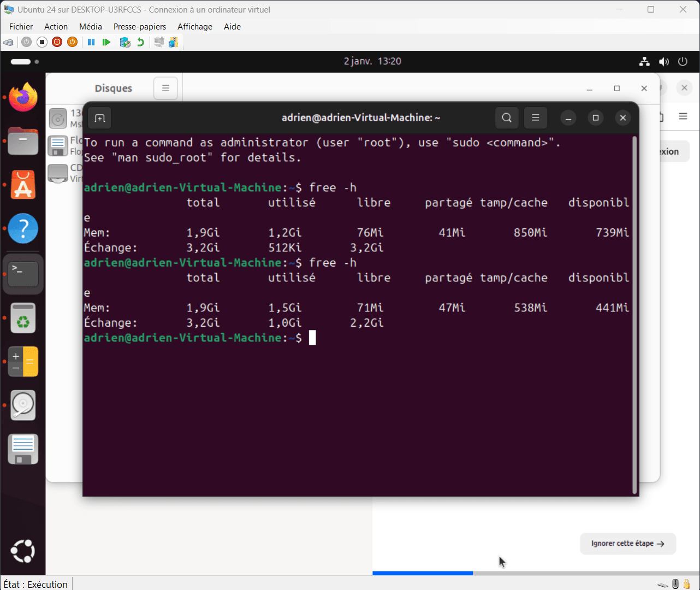Click the network icon in the top bar

tap(644, 61)
